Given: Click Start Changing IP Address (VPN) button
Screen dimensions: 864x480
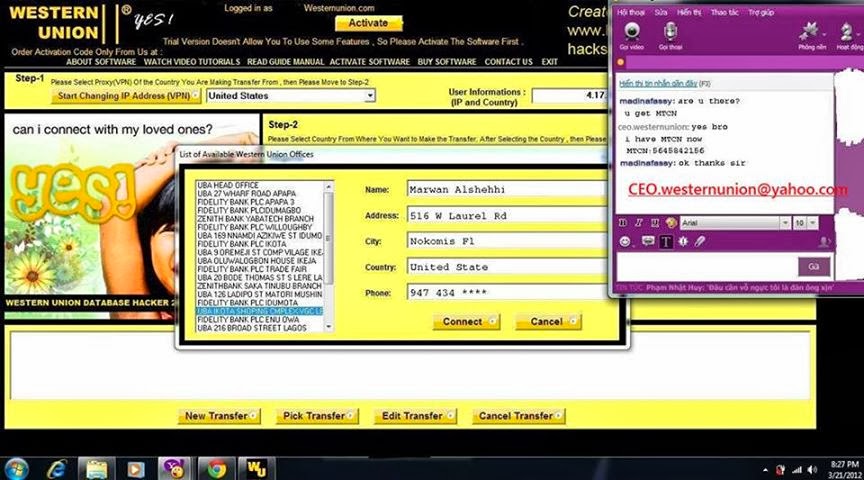Looking at the screenshot, I should click(126, 96).
